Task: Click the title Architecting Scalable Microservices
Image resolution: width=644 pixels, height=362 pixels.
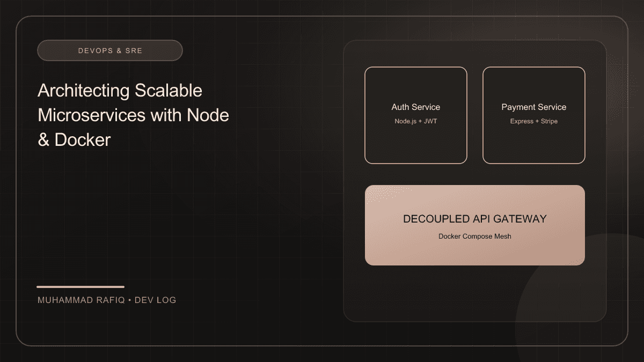Action: click(x=134, y=115)
